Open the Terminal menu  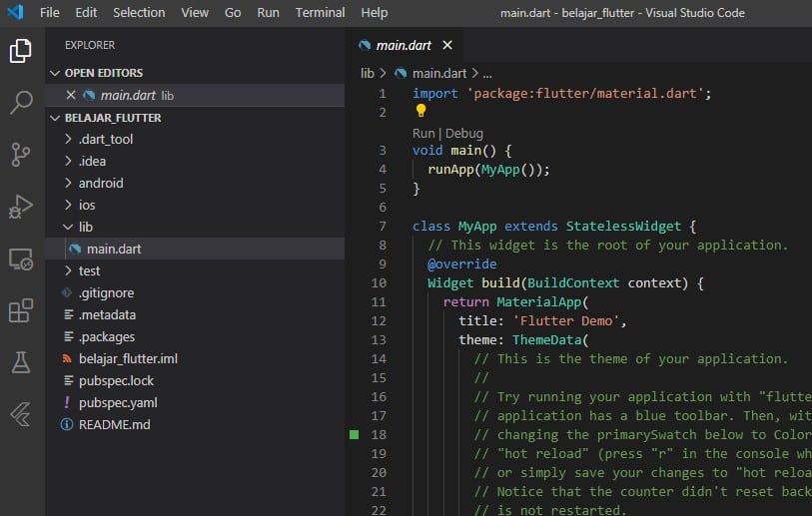320,12
